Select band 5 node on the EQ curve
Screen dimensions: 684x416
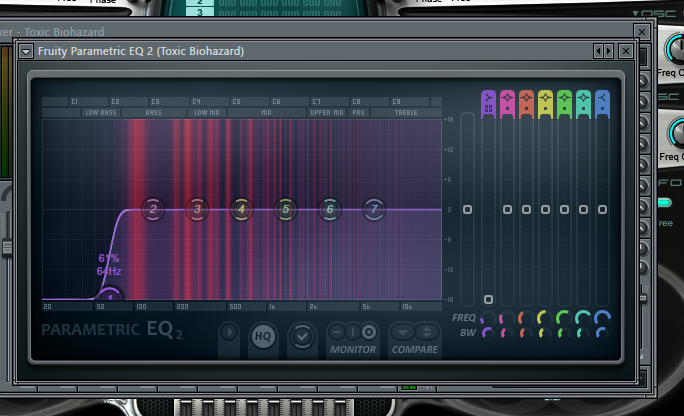285,209
